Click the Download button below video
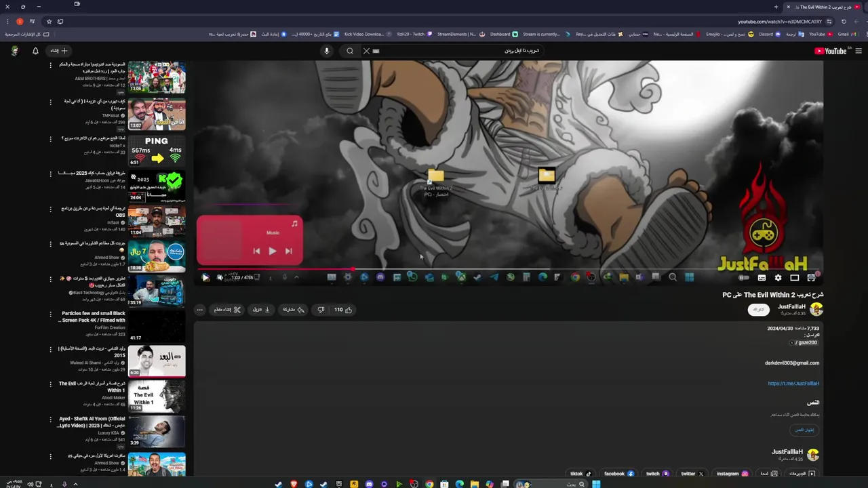Screen dimensions: 868x488 [262, 310]
